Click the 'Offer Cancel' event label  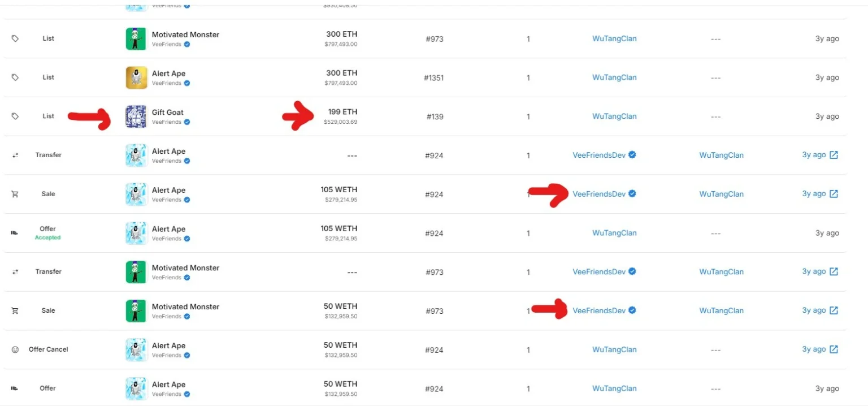tap(49, 349)
